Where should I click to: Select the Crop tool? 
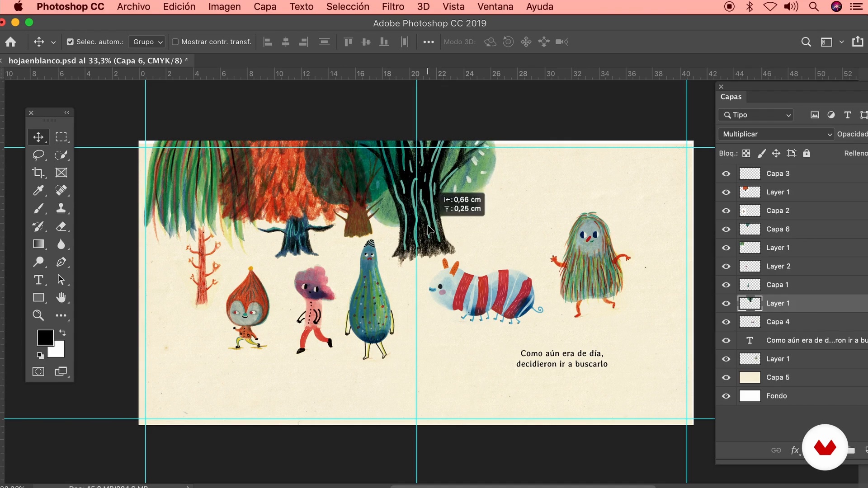tap(38, 173)
